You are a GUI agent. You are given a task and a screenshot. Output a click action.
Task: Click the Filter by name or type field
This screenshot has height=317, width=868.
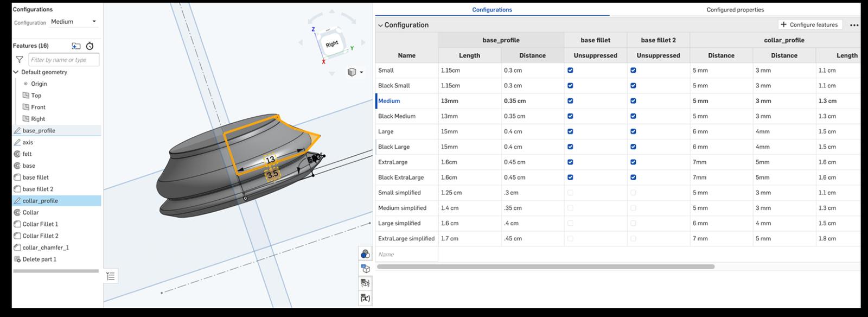pyautogui.click(x=64, y=60)
